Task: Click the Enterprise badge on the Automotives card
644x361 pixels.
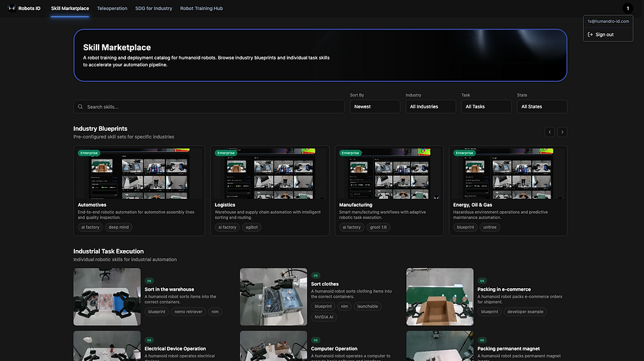Action: 89,153
